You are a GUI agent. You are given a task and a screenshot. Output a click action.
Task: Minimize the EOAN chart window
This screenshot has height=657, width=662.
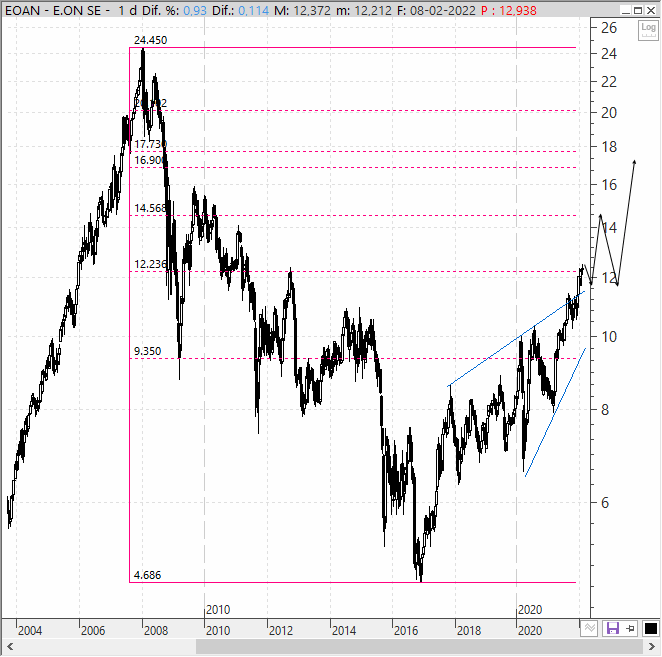click(x=627, y=10)
